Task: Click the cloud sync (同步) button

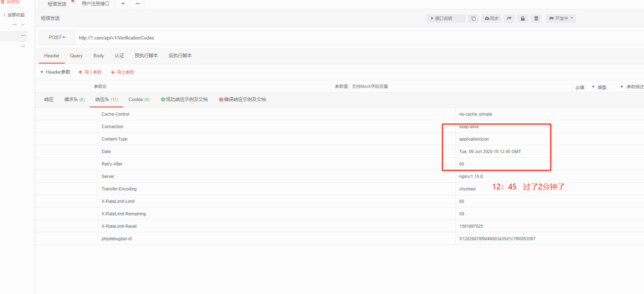Action: click(x=491, y=18)
